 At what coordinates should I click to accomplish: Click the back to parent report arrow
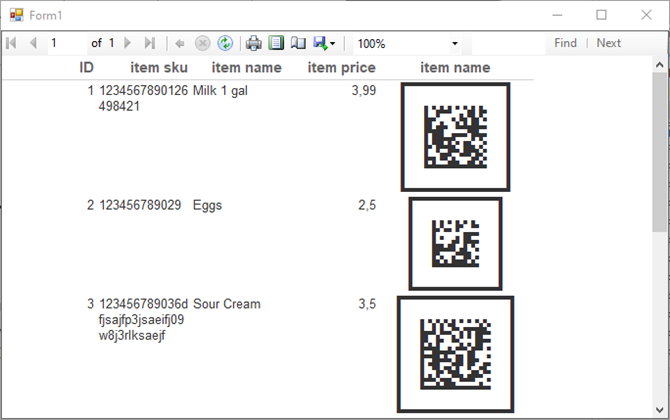click(180, 44)
